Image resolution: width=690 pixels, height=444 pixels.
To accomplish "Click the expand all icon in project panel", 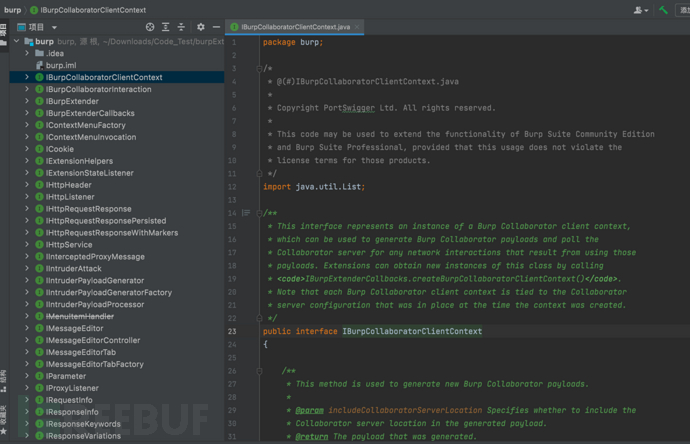I will [166, 27].
